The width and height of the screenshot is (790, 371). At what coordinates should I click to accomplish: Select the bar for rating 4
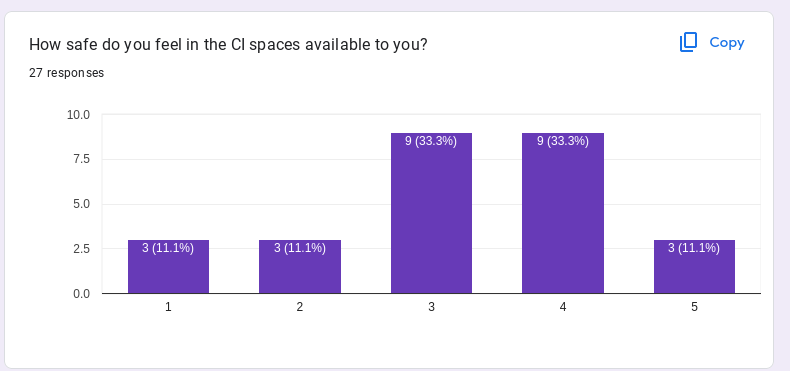click(563, 213)
